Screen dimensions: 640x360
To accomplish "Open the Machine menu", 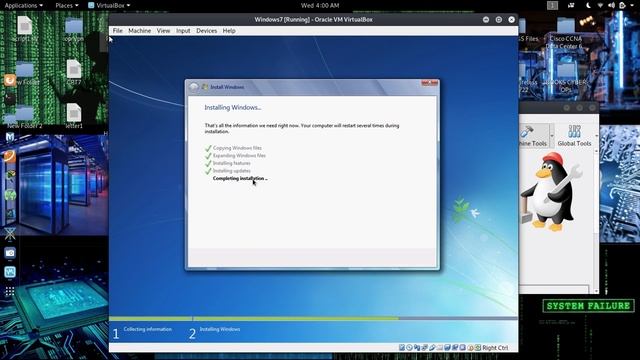I will [140, 31].
